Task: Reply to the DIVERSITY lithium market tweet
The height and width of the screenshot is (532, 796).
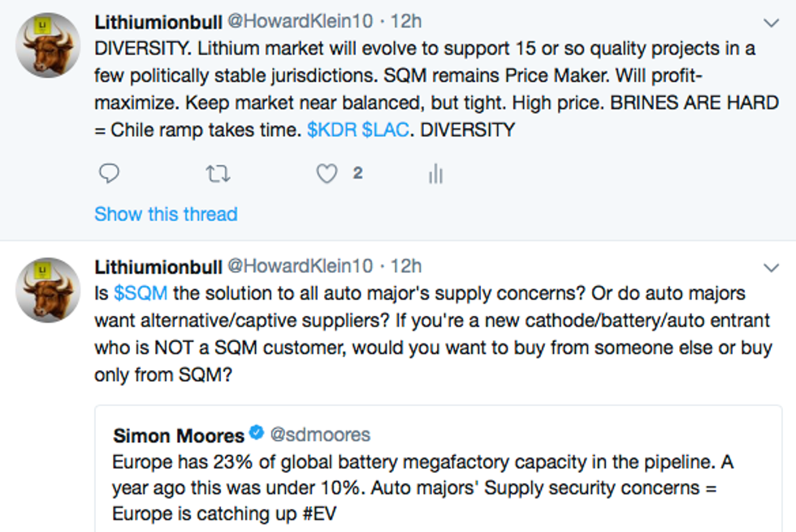Action: (109, 174)
